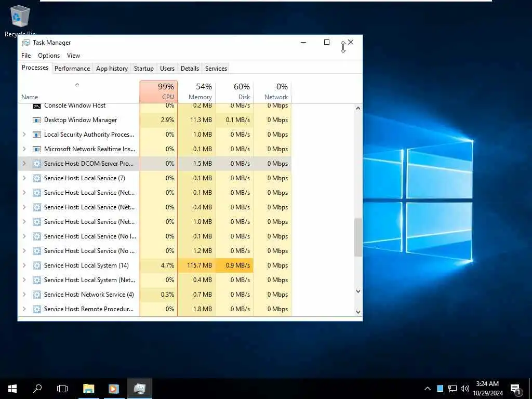Click the scrollbar up arrow in process list
This screenshot has height=399, width=532.
coord(358,108)
